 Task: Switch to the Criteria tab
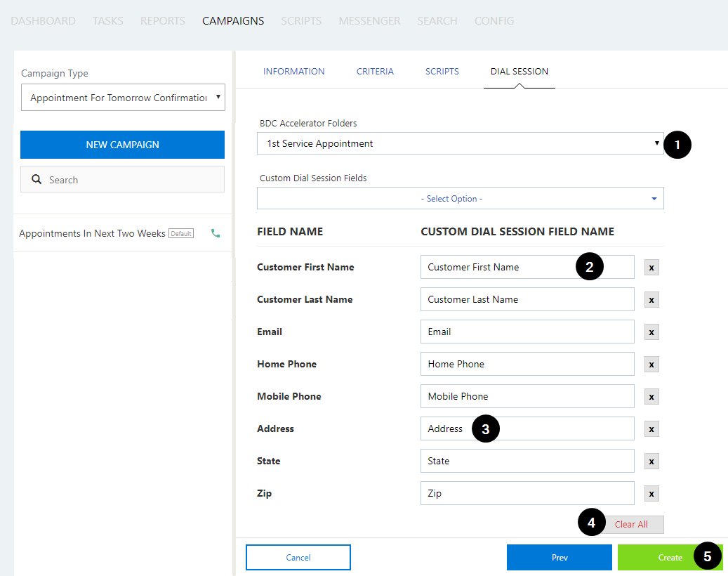pyautogui.click(x=375, y=71)
